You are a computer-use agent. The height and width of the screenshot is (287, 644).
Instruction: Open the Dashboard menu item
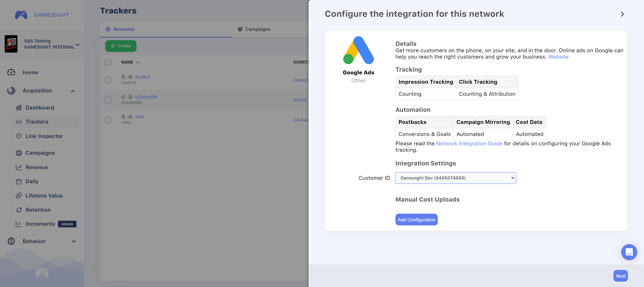(40, 107)
